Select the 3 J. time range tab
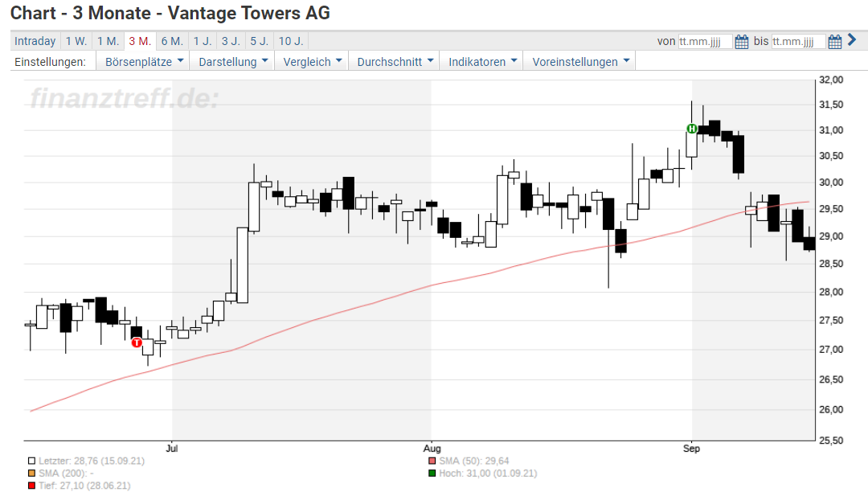Image resolution: width=868 pixels, height=496 pixels. coord(231,41)
